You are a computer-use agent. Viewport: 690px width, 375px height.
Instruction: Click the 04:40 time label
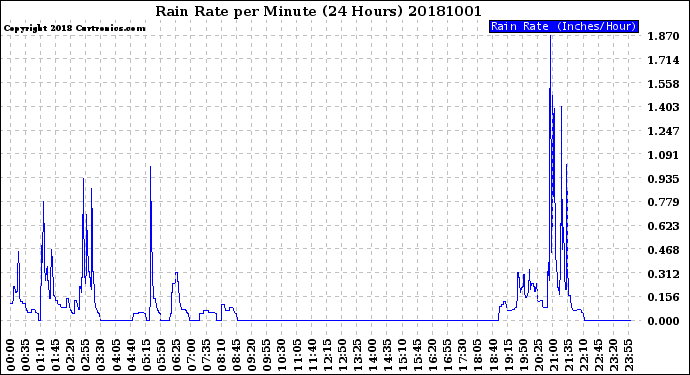point(132,355)
